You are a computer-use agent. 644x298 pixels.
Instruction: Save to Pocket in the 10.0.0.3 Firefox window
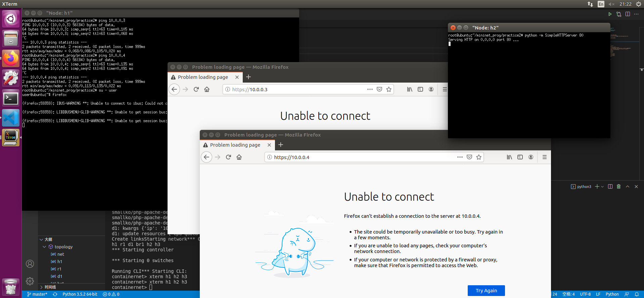pos(379,89)
